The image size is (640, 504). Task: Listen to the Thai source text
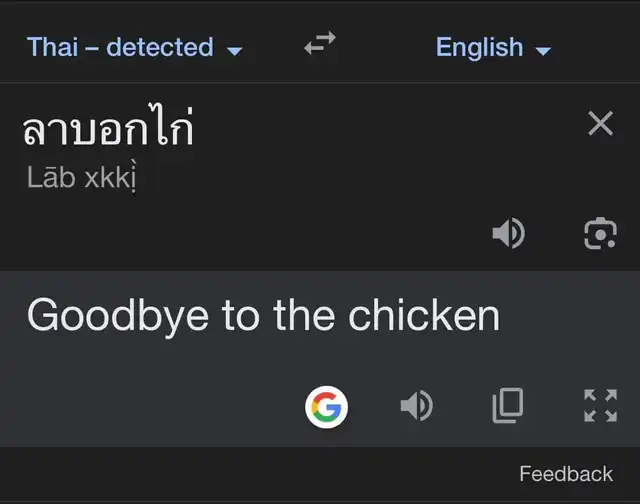point(509,233)
